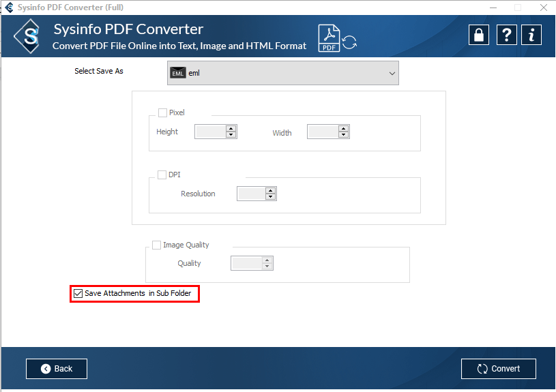Screen dimensions: 556x392
Task: Uncheck Save Attachments in Sub Folder
Action: click(78, 293)
